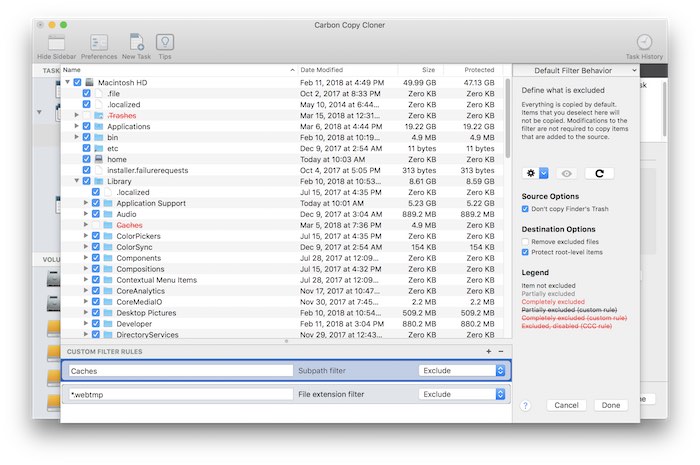This screenshot has width=700, height=465.
Task: Select the installer.failurerequests file
Action: click(282, 170)
